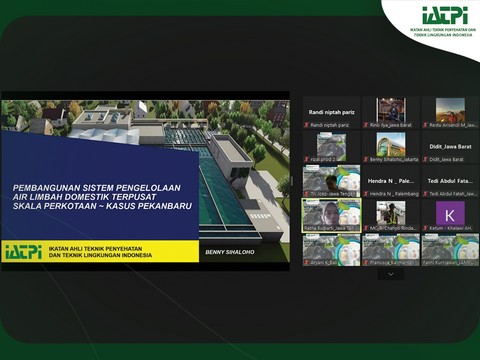The width and height of the screenshot is (480, 360).
Task: Click muted mic icon on Didit_Jawa Barat
Action: click(425, 160)
